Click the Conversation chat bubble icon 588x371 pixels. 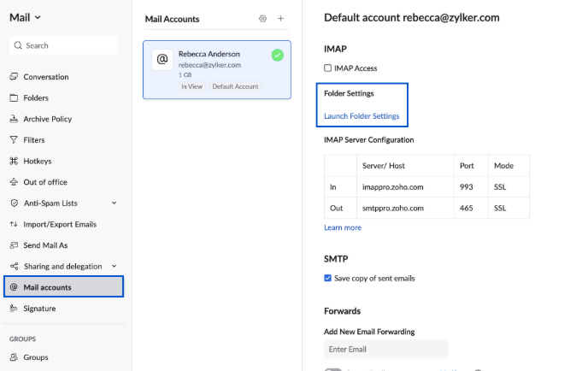[x=14, y=77]
